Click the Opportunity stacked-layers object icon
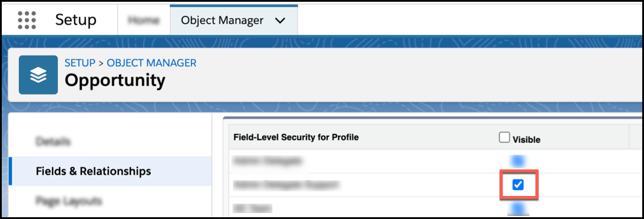 coord(38,75)
